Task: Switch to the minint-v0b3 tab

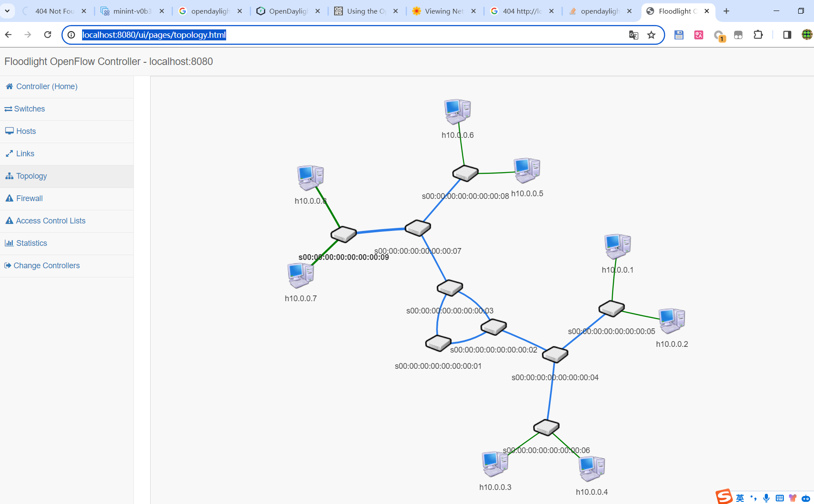Action: tap(132, 11)
